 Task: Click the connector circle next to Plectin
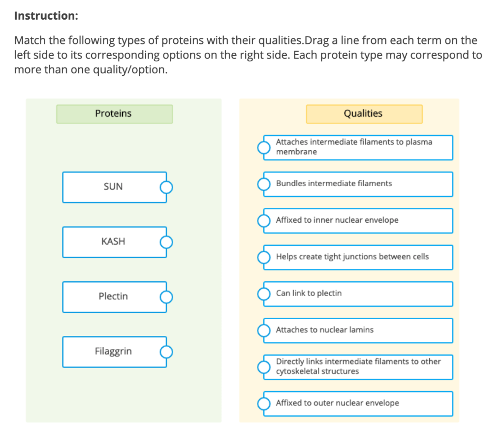click(166, 297)
